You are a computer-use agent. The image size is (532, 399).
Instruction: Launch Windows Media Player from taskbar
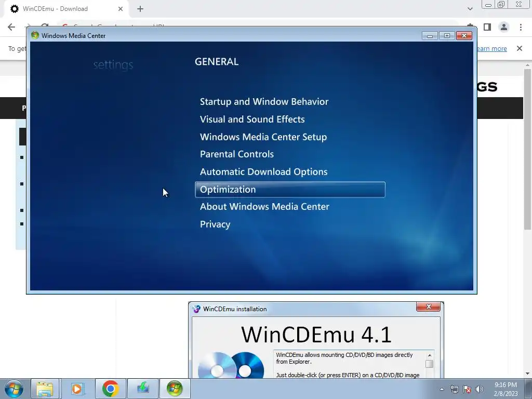click(x=77, y=389)
